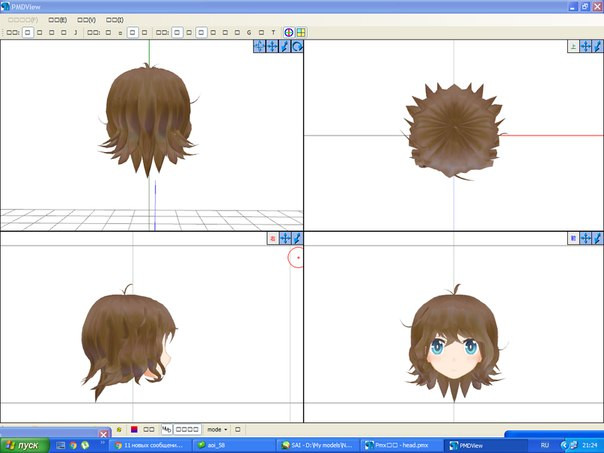Toggle the 'J' button in the toolbar
604x453 pixels.
[75, 32]
